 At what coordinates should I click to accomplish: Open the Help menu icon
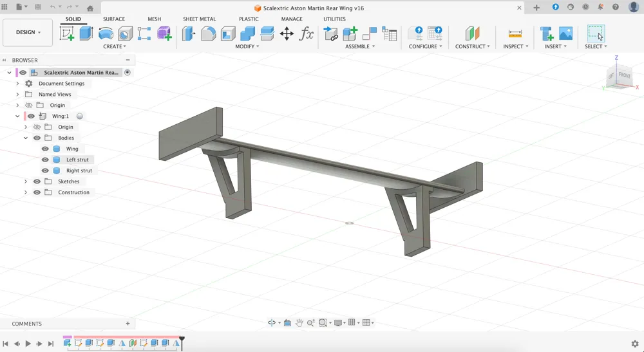[x=615, y=7]
